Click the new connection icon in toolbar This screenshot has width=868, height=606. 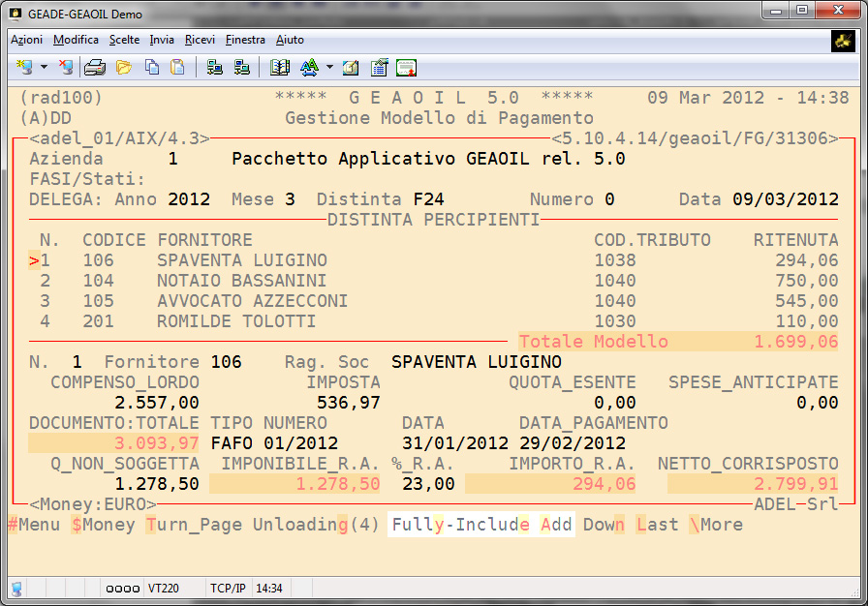coord(24,68)
